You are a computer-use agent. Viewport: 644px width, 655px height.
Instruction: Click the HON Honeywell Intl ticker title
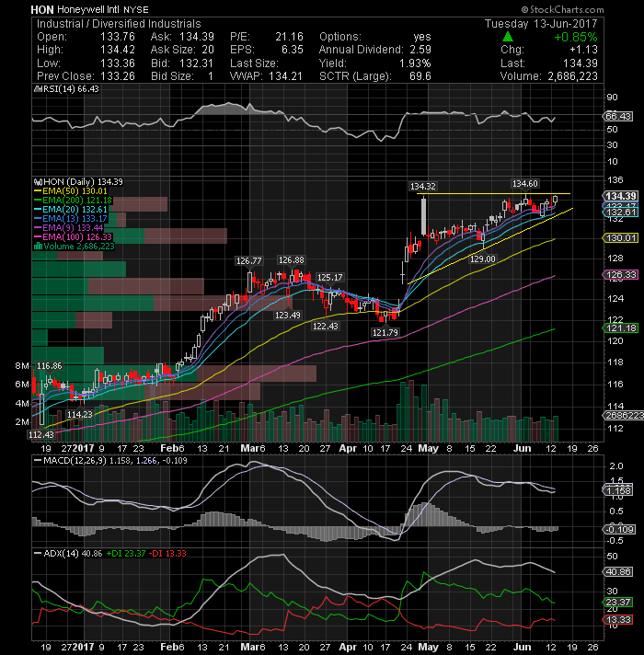click(x=89, y=9)
